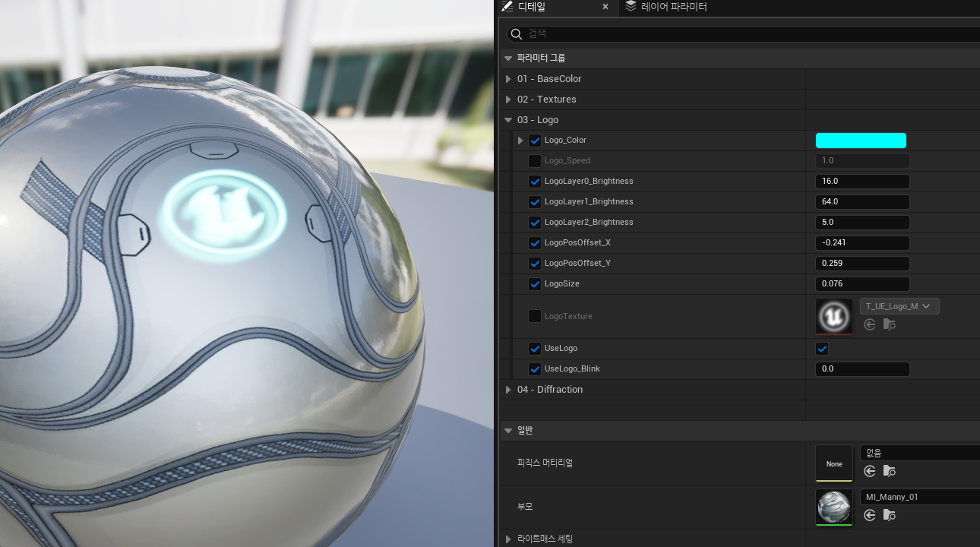Click the MI_Manny_01 parent thumbnail

tap(834, 507)
